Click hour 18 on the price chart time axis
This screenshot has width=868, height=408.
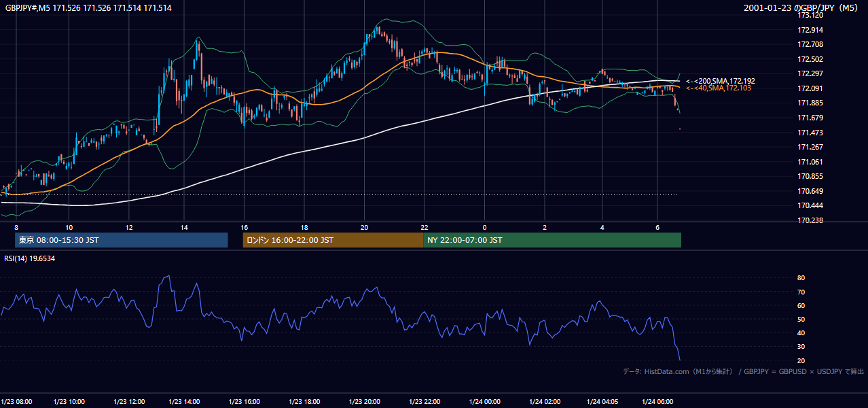click(304, 227)
